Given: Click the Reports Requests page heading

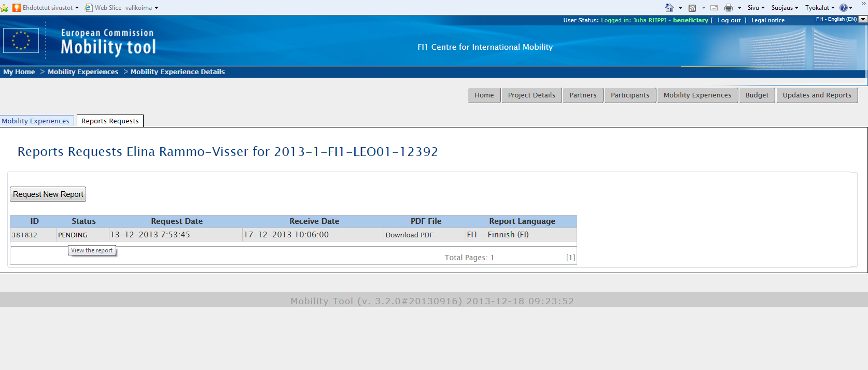Looking at the screenshot, I should [228, 152].
